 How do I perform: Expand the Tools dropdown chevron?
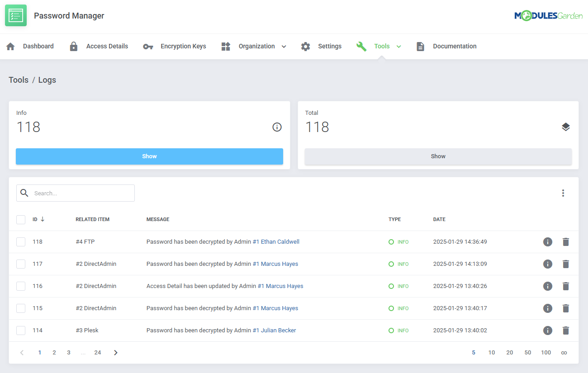[x=399, y=47]
